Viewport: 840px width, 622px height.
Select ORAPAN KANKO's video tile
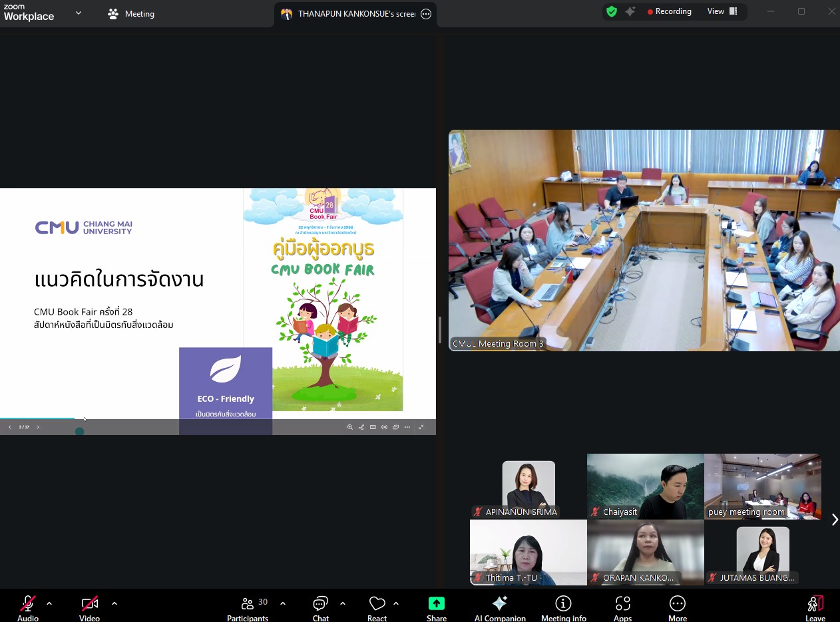click(646, 552)
